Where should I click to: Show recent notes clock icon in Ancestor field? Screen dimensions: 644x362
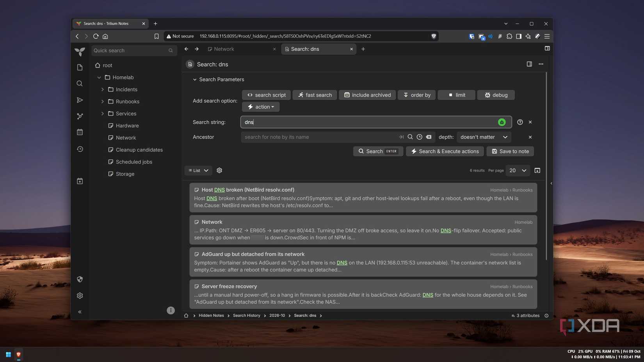pyautogui.click(x=419, y=137)
